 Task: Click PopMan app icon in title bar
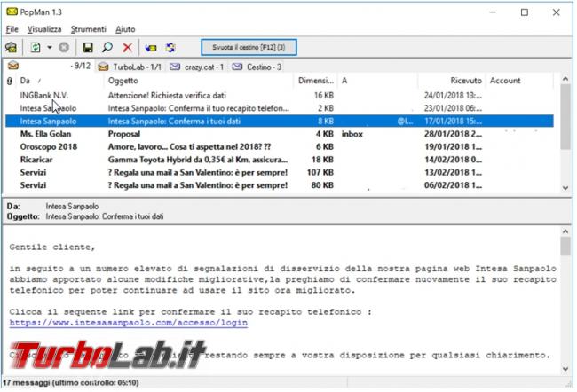pos(12,12)
